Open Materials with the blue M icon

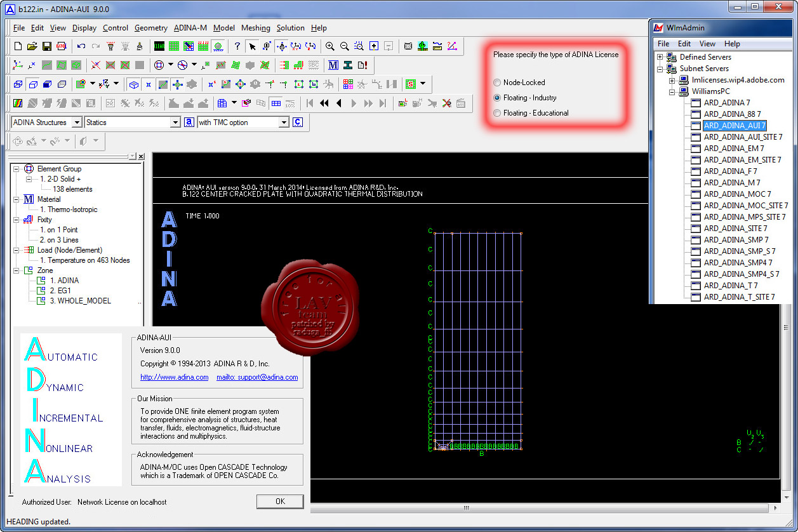click(333, 65)
